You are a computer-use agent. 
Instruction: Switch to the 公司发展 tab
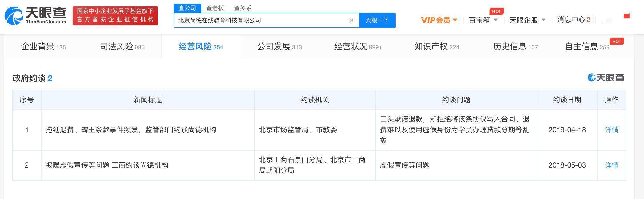(280, 47)
